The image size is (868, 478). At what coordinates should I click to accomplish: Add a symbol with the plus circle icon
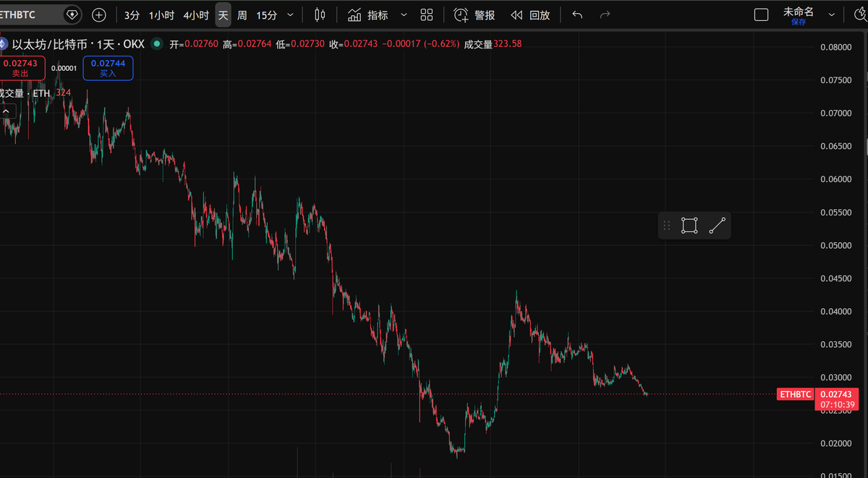pos(99,14)
